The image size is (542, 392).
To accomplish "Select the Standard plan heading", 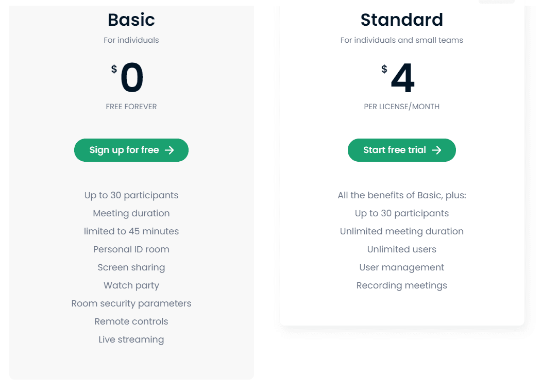I will tap(402, 20).
